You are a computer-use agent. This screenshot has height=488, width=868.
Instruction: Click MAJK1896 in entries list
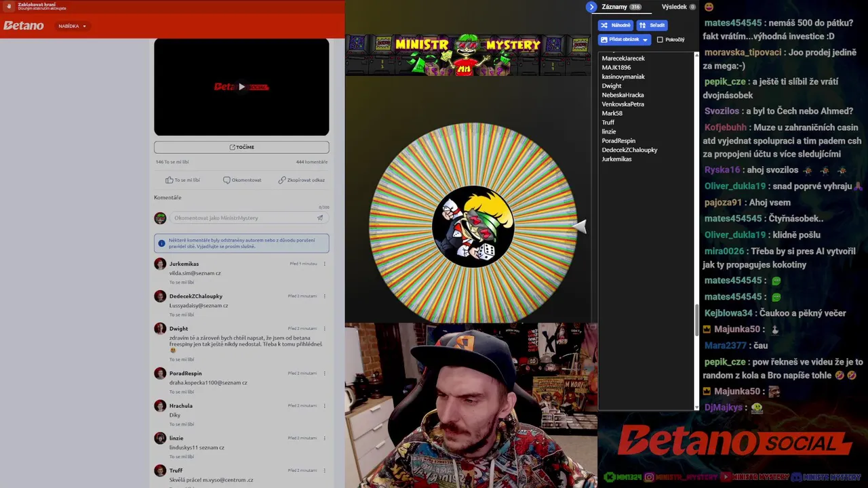pos(616,68)
